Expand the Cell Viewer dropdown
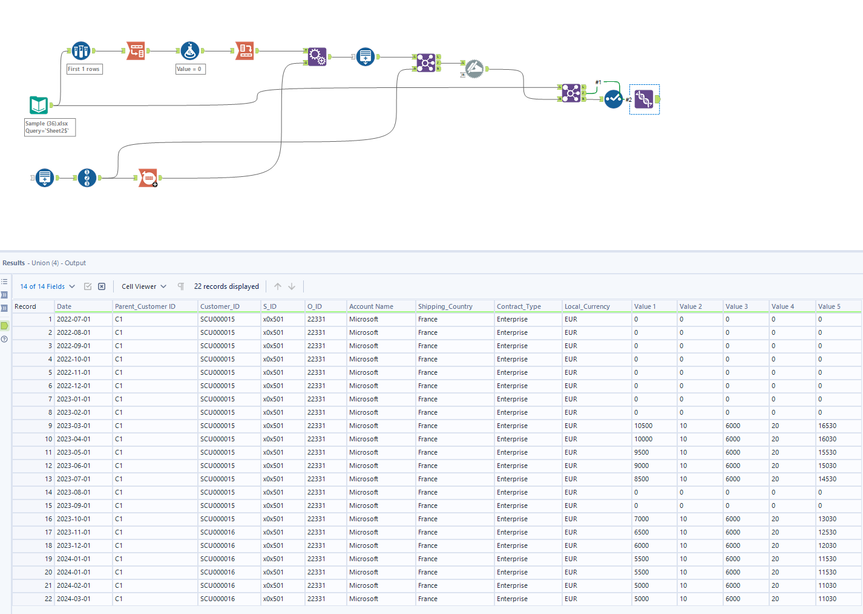 click(x=144, y=286)
